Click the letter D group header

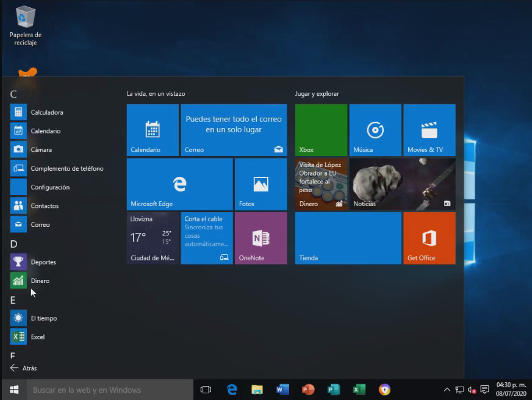coord(13,244)
